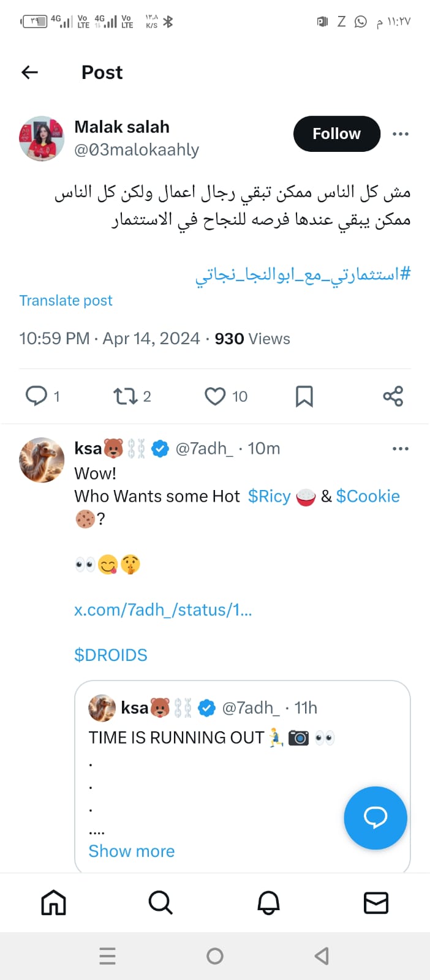Screen dimensions: 430x980
Task: Open the Arabic hashtag link
Action: (x=303, y=274)
